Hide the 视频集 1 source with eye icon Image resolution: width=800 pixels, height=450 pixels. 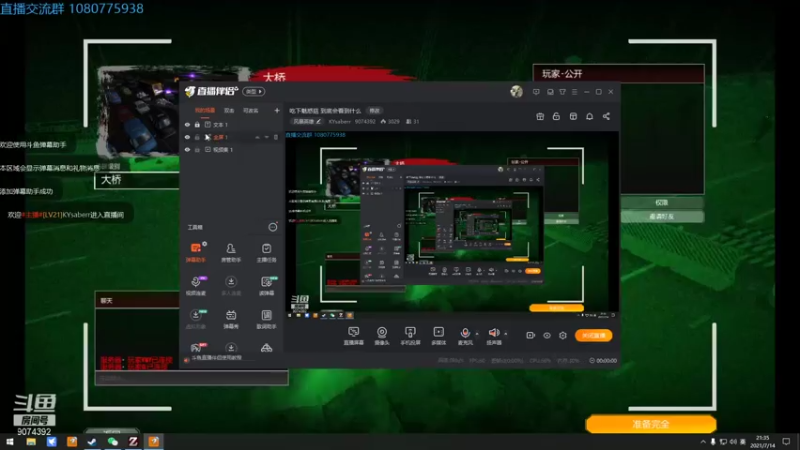(x=187, y=149)
